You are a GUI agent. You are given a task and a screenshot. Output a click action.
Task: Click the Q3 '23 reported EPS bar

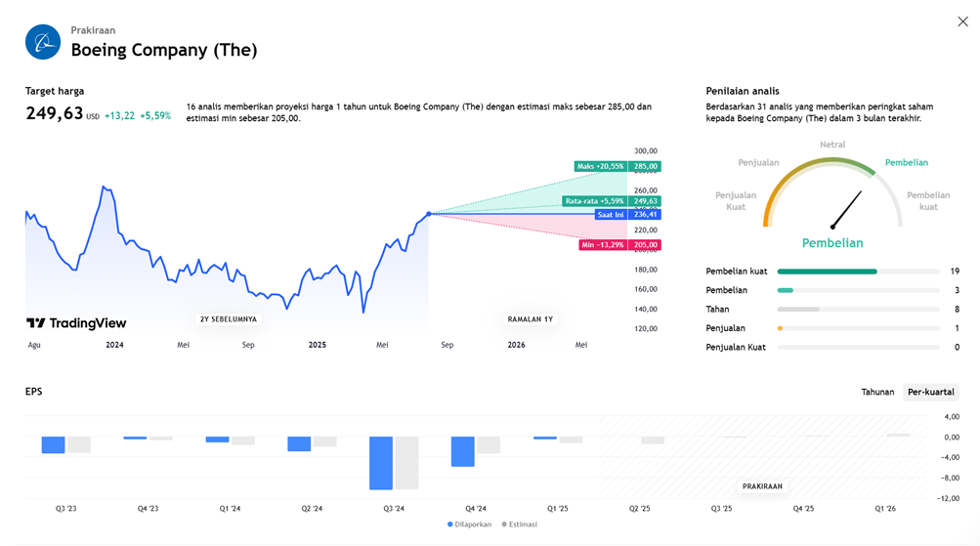53,444
